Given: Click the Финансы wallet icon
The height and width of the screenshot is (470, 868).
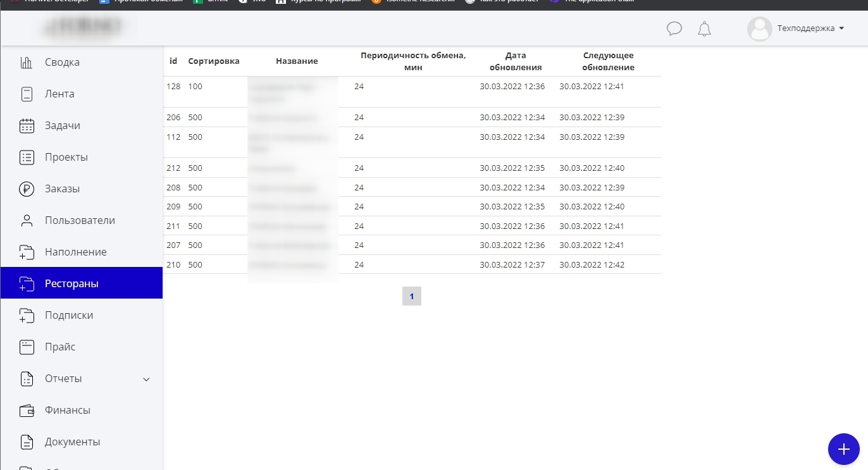Looking at the screenshot, I should [27, 410].
